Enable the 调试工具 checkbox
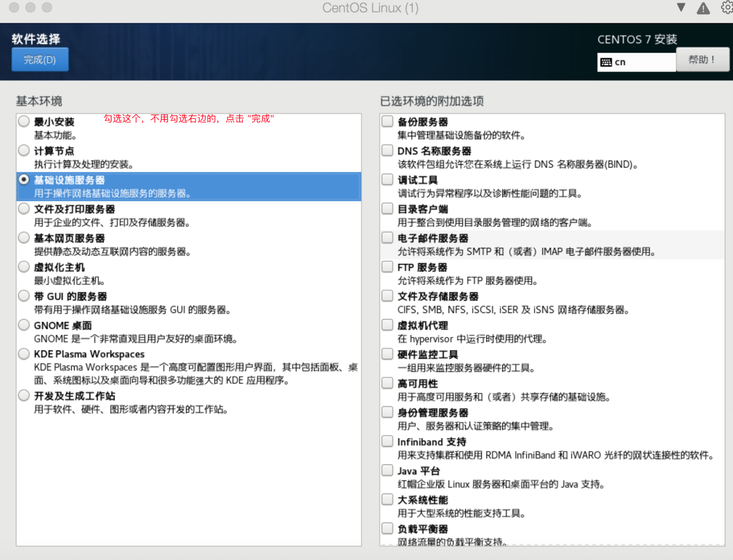The image size is (733, 560). click(388, 179)
